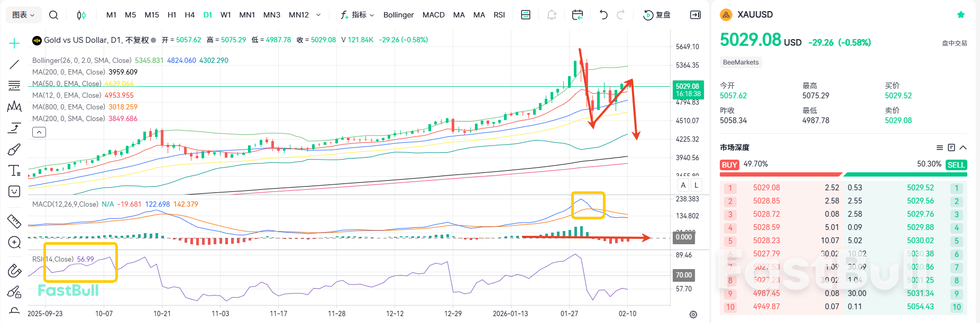Switch to the H4 timeframe
980x323 pixels.
tap(189, 15)
